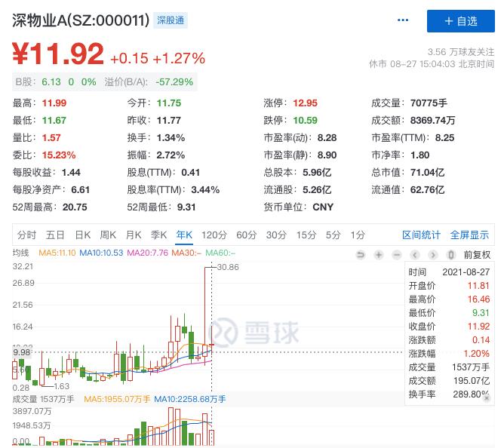Screen dimensions: 504x448
Task: Click the B股 6.13 quote value
Action: point(51,82)
